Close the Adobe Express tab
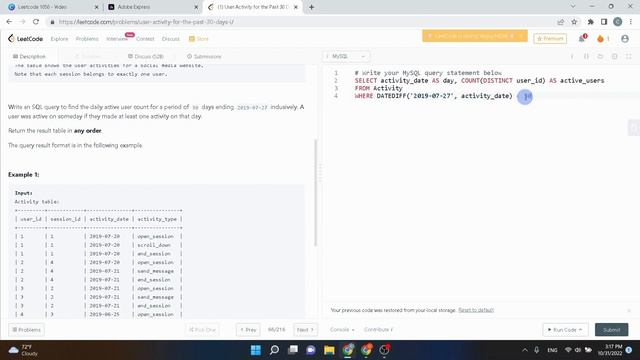Image resolution: width=640 pixels, height=360 pixels. 196,7
